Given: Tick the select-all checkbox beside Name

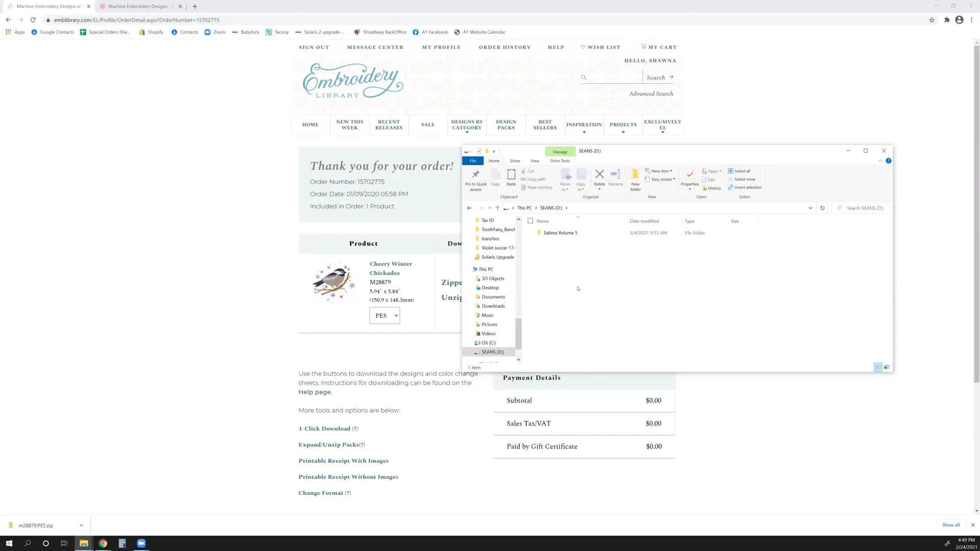Looking at the screenshot, I should (530, 221).
